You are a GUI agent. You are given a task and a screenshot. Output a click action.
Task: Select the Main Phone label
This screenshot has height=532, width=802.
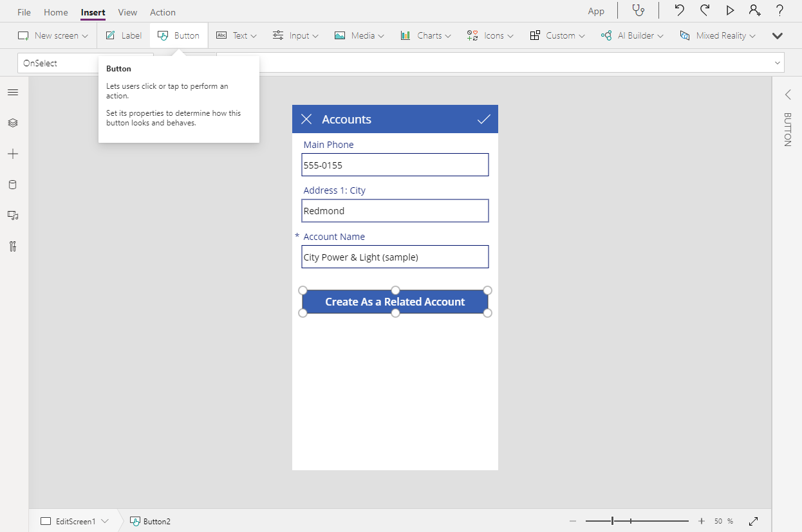click(x=328, y=145)
